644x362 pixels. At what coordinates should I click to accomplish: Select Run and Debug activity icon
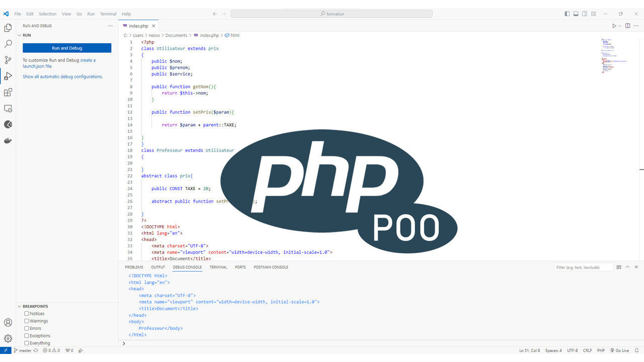click(x=8, y=76)
